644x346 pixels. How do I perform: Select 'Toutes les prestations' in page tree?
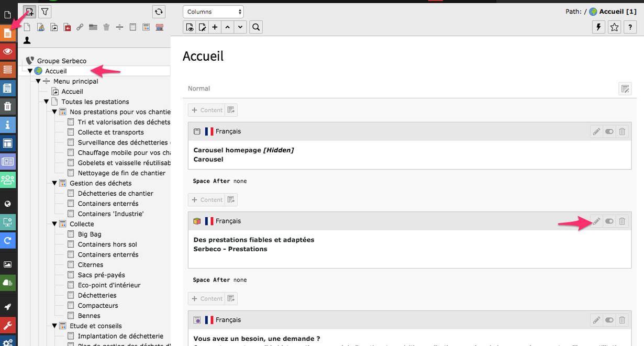pos(95,102)
